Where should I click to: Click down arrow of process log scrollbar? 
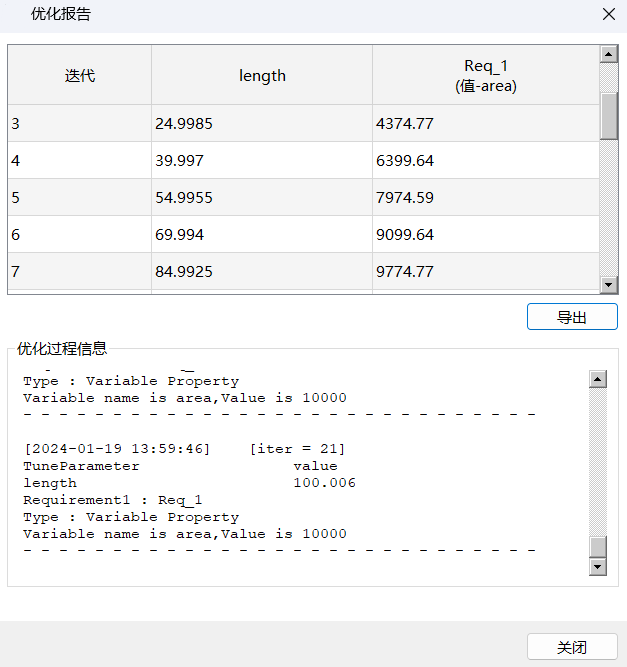point(598,567)
